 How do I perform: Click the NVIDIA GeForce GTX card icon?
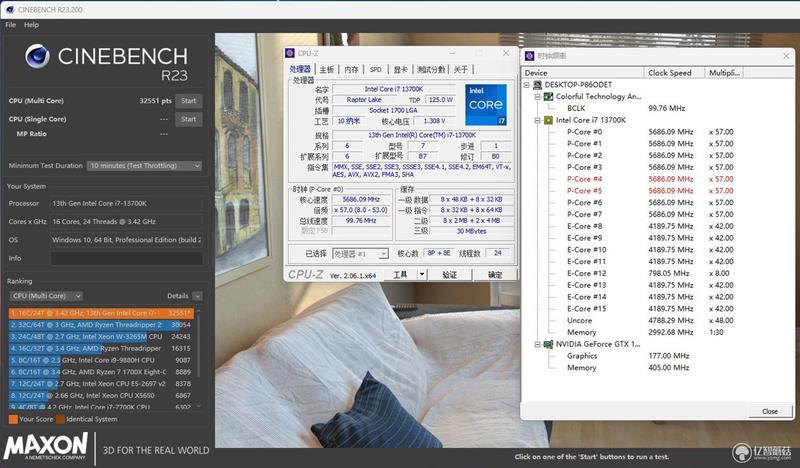coord(548,344)
